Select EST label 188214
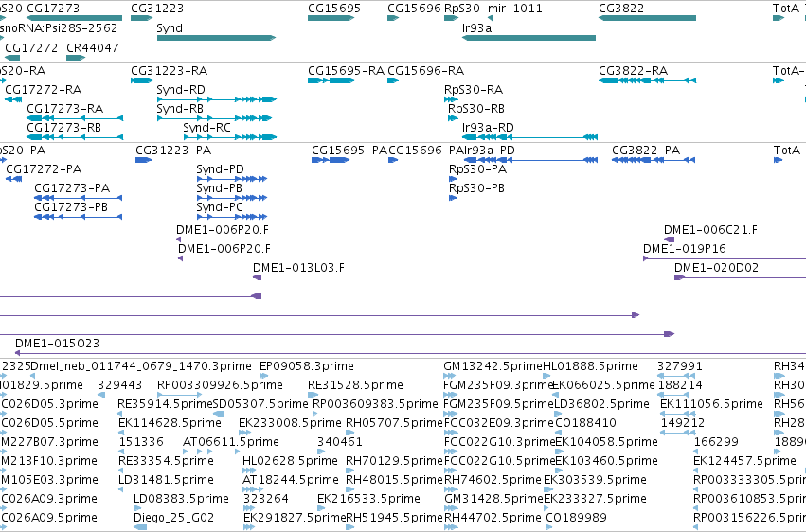 679,385
